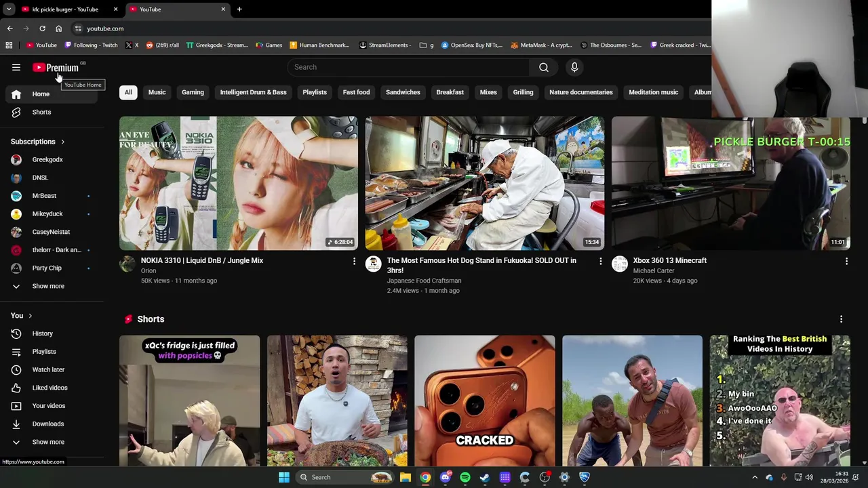
Task: Open the hamburger guide menu
Action: point(16,67)
